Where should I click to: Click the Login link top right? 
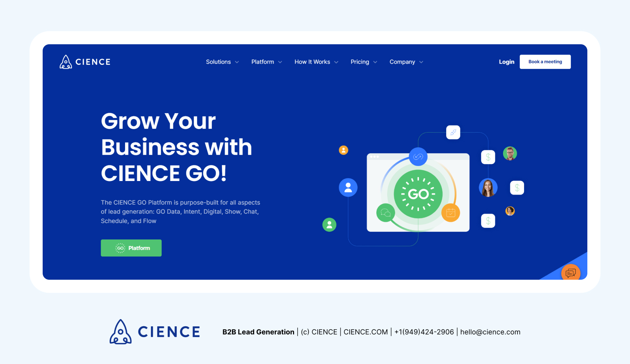tap(506, 62)
